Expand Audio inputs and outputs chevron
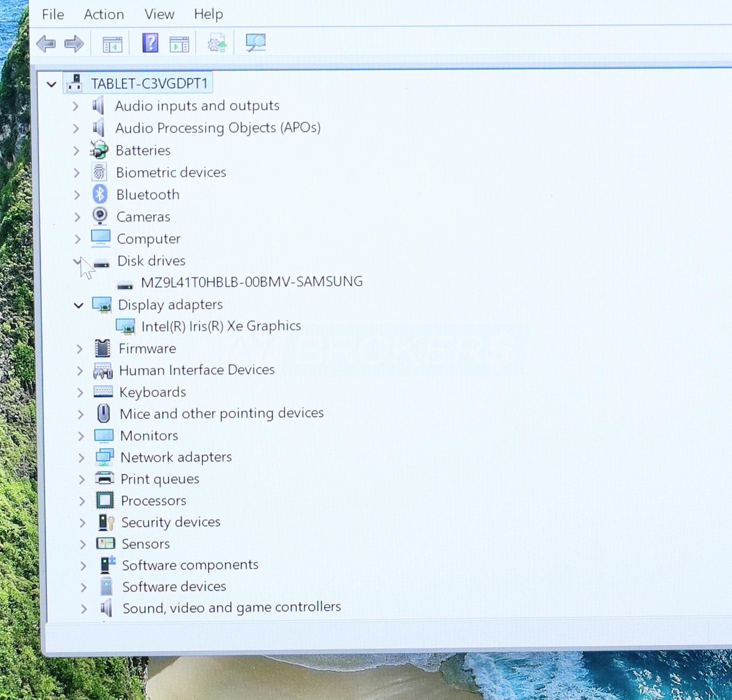Viewport: 732px width, 700px height. [75, 106]
